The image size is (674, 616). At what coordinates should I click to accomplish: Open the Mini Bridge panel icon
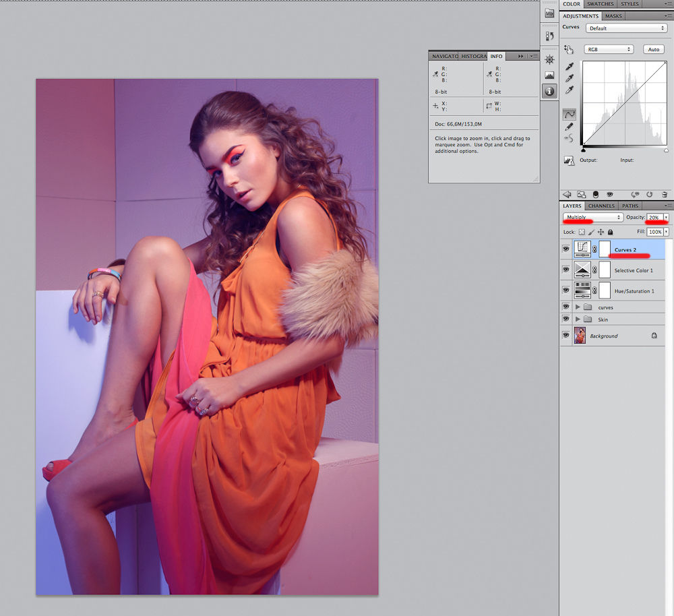[x=549, y=13]
